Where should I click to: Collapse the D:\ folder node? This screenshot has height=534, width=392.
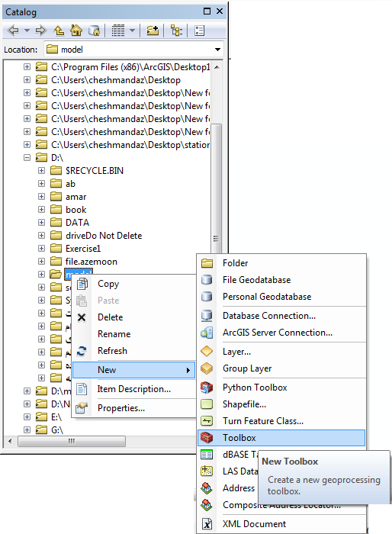27,158
